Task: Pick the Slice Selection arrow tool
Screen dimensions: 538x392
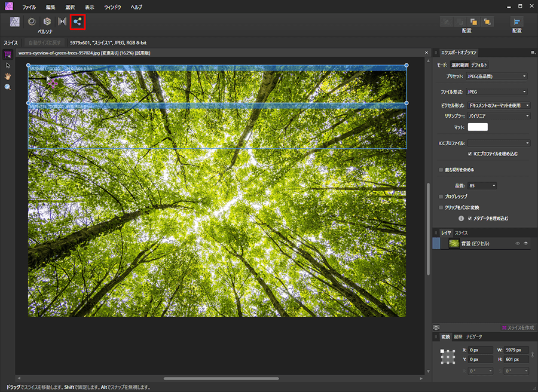Action: click(x=8, y=65)
